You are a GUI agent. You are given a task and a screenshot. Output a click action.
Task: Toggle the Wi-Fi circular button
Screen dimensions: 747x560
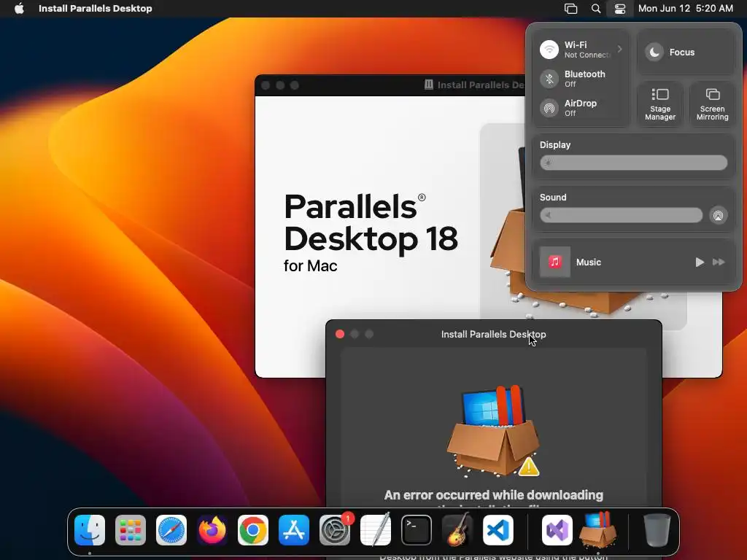click(549, 50)
